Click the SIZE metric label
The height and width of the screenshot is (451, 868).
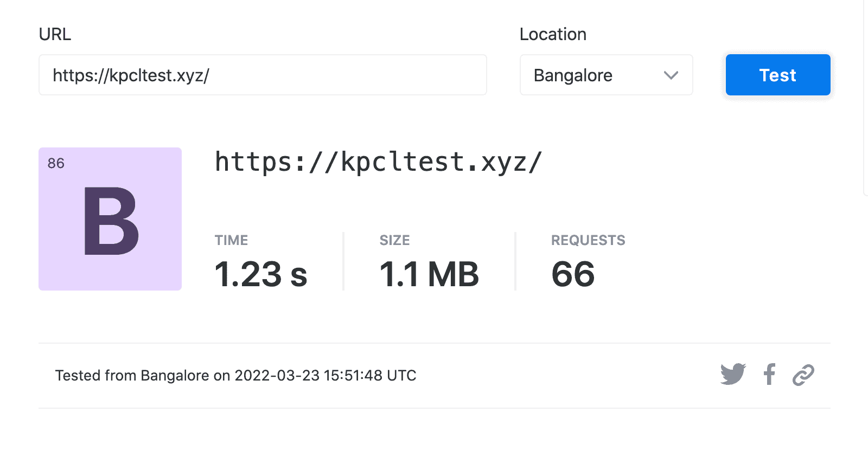(394, 240)
